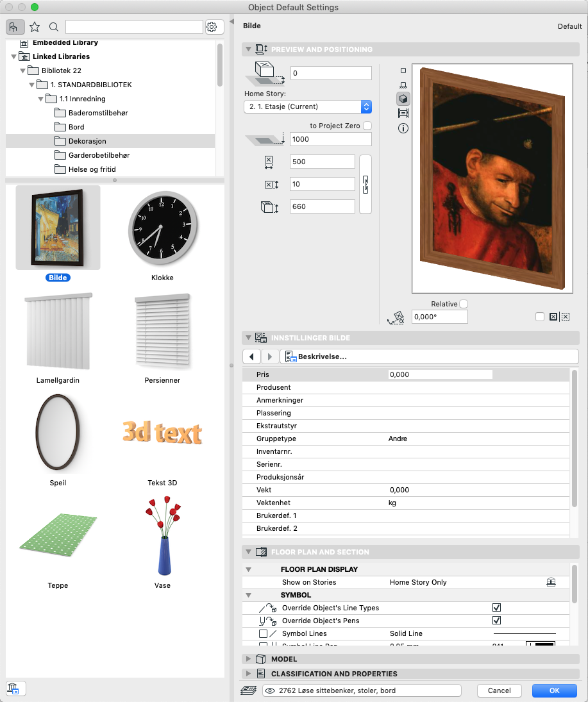Select 2D symbol preview icon
The width and height of the screenshot is (588, 702).
(403, 71)
